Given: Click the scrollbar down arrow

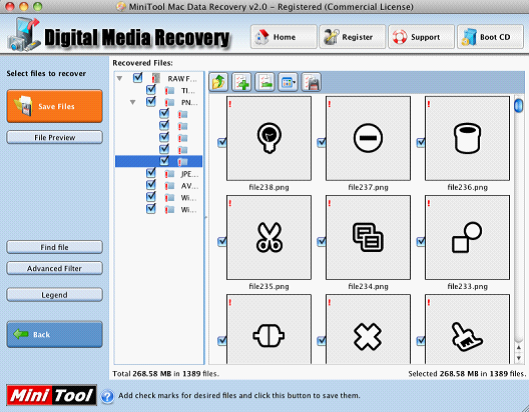Looking at the screenshot, I should [519, 358].
